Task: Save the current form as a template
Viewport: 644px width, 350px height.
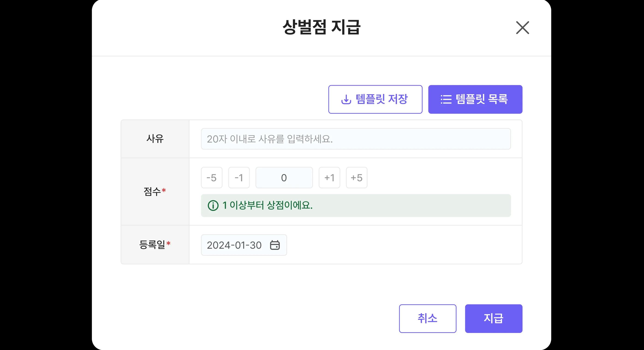Action: pos(375,99)
